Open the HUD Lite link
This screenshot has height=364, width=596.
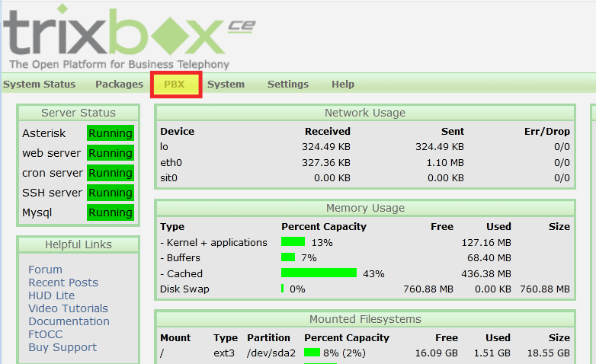51,295
